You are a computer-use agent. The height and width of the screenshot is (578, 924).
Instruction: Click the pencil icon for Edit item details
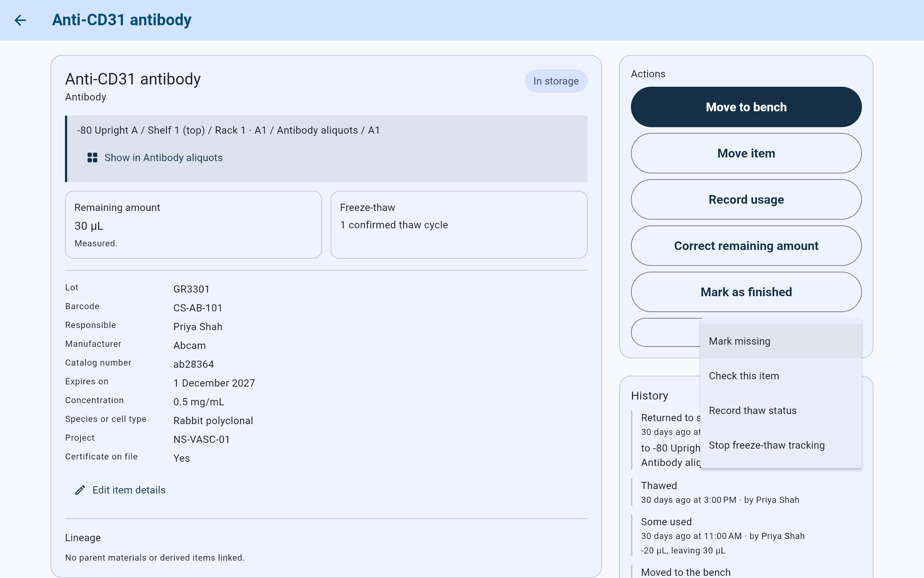(80, 490)
